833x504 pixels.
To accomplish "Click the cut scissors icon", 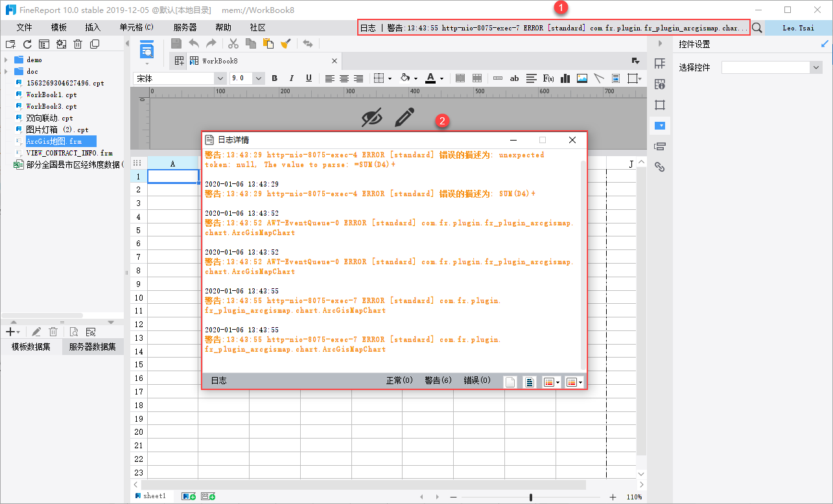I will (233, 43).
